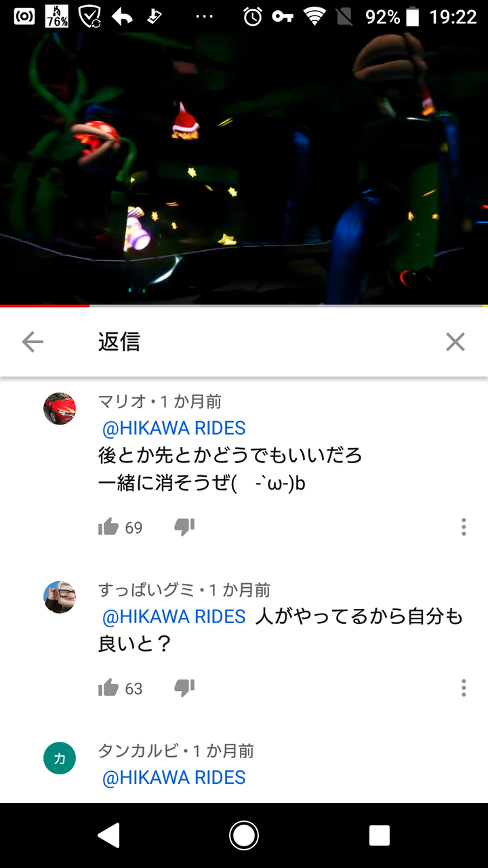
Task: Open more options for マリオ's comment
Action: (464, 527)
